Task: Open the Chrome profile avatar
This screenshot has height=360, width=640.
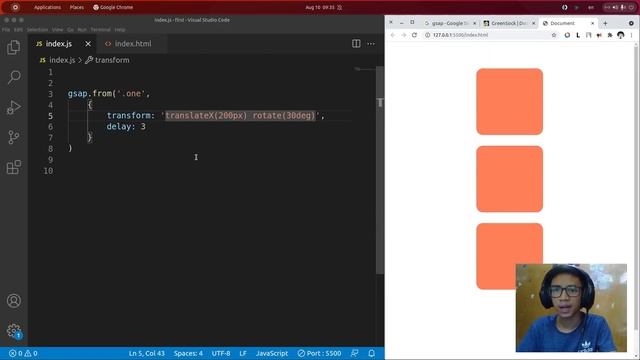Action: click(x=620, y=35)
